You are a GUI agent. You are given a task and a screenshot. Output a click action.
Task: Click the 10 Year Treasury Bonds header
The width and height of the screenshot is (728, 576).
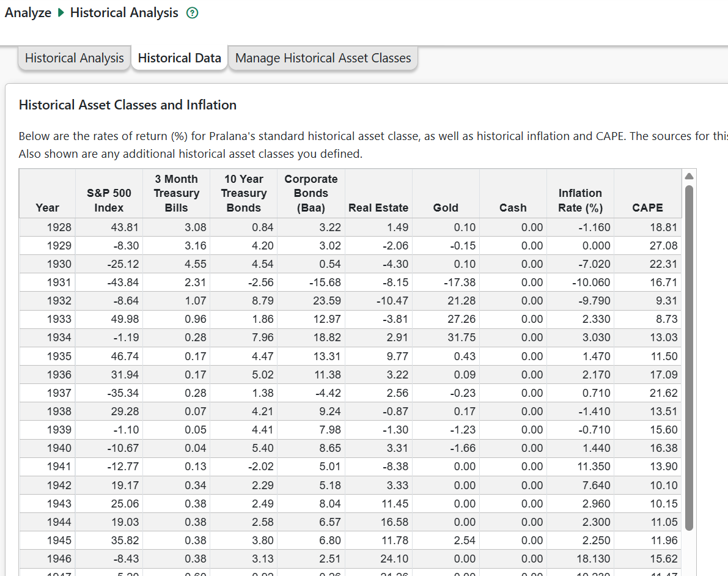click(243, 193)
